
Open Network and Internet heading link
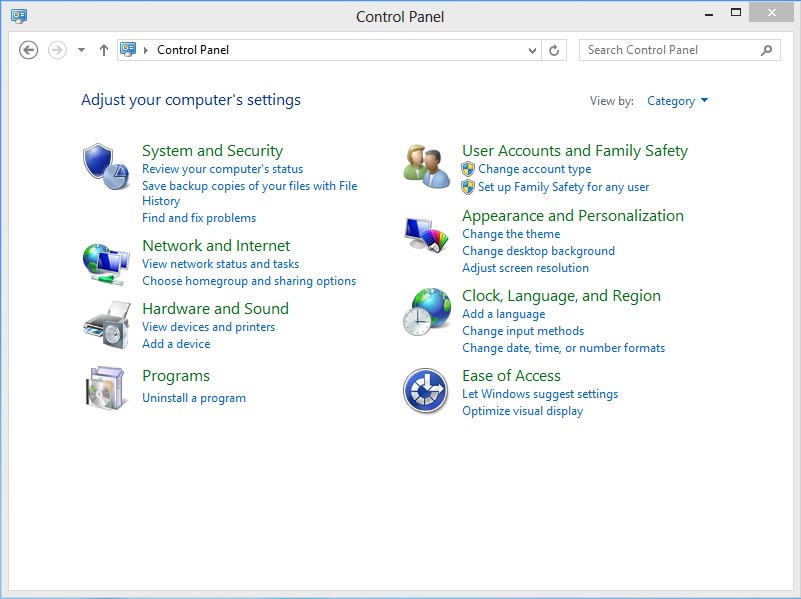(216, 246)
